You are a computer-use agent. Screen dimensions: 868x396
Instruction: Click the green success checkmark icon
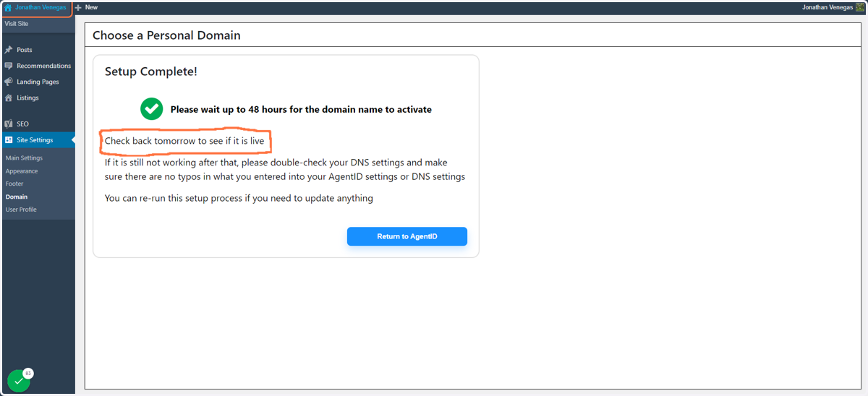tap(152, 109)
